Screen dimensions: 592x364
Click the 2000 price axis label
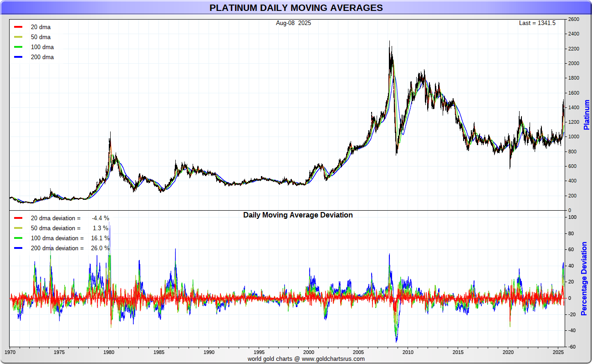[x=573, y=63]
